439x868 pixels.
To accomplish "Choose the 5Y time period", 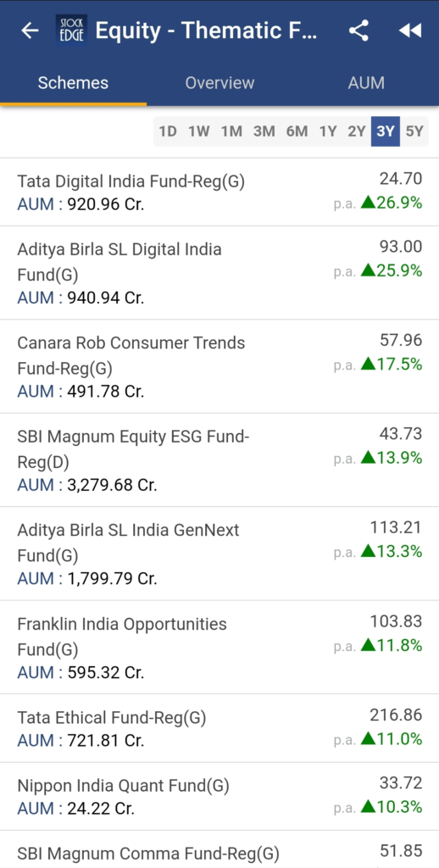I will 414,131.
